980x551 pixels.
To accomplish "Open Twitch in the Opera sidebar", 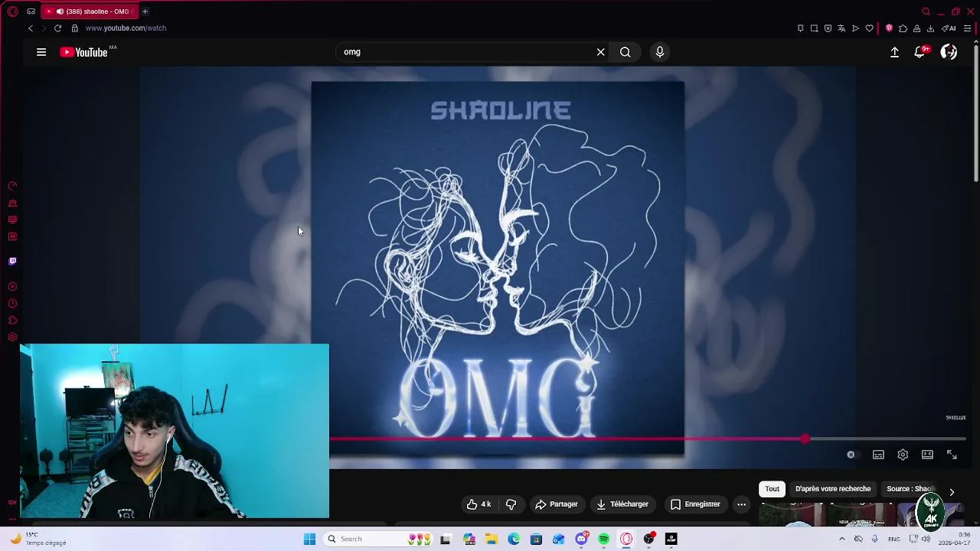I will pyautogui.click(x=12, y=261).
